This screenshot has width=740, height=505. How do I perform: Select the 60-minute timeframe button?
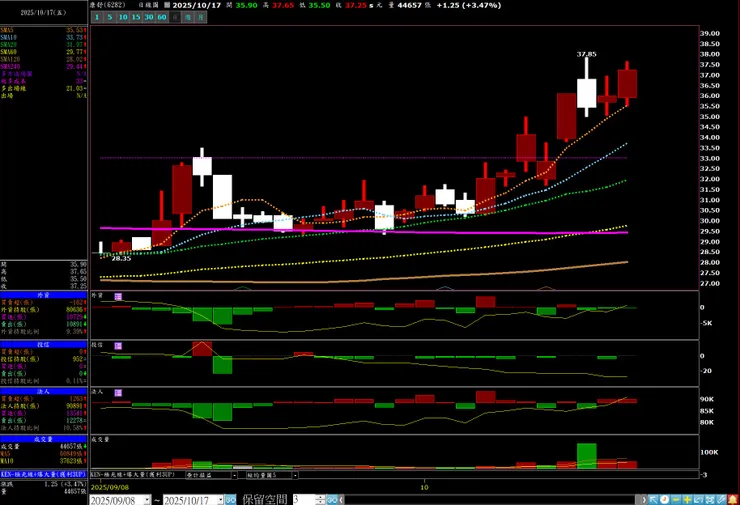162,17
